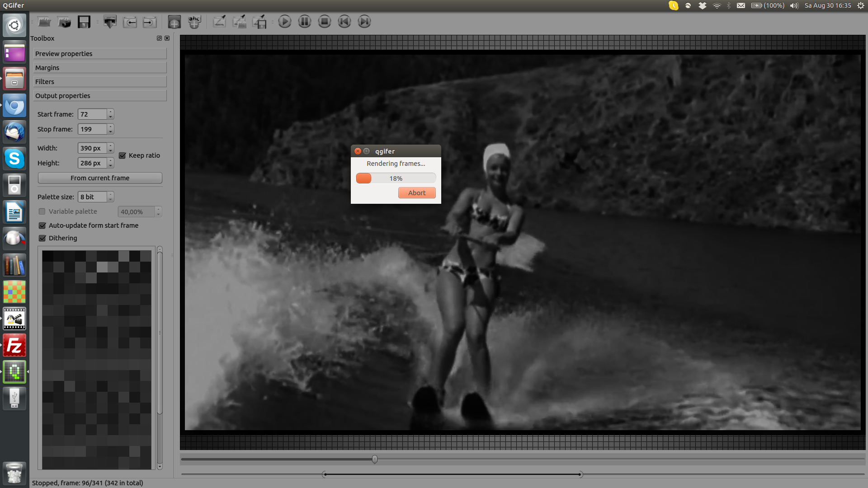Expand the Preview properties section
The image size is (868, 488).
pos(100,54)
